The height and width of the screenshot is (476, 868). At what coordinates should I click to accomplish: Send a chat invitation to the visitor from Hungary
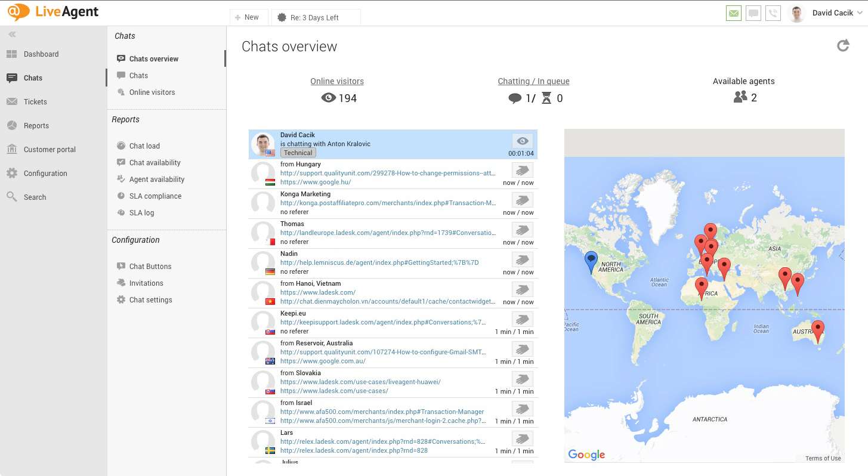[522, 170]
